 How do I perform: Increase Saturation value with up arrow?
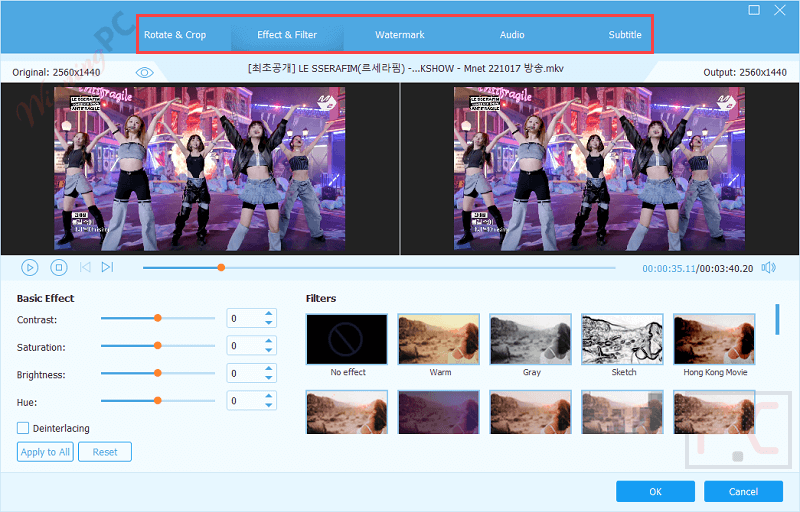click(x=269, y=341)
